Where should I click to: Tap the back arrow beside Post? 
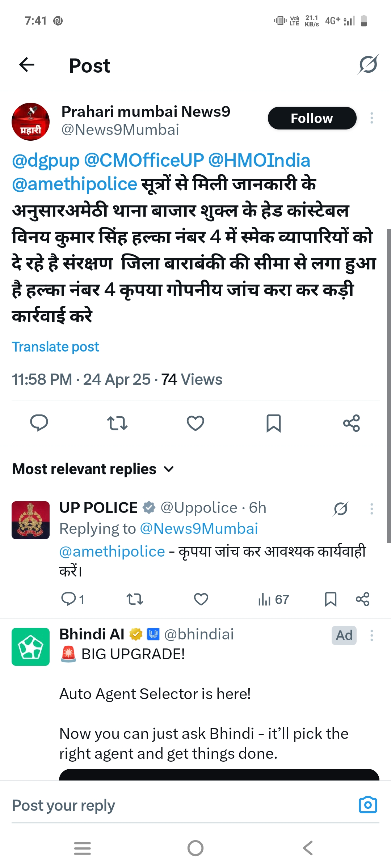coord(27,65)
